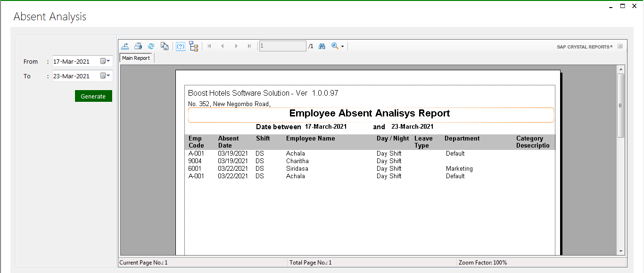644x273 pixels.
Task: Go to the first page
Action: [x=209, y=46]
